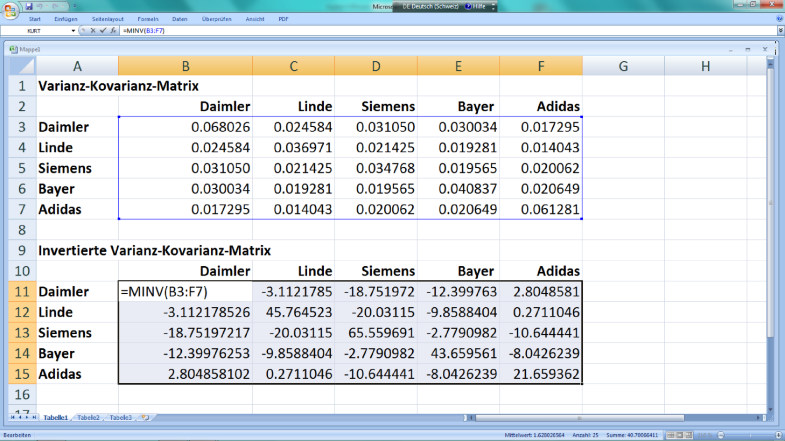Open the PDF ribbon tab

coord(283,19)
